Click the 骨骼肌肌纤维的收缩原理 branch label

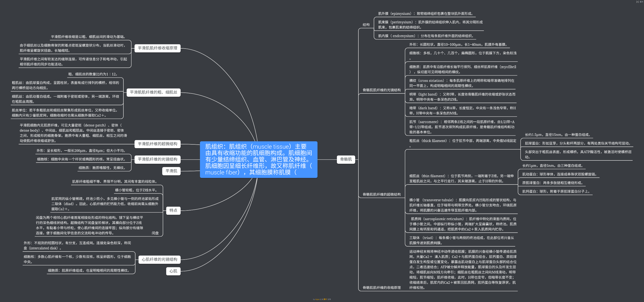point(382,288)
